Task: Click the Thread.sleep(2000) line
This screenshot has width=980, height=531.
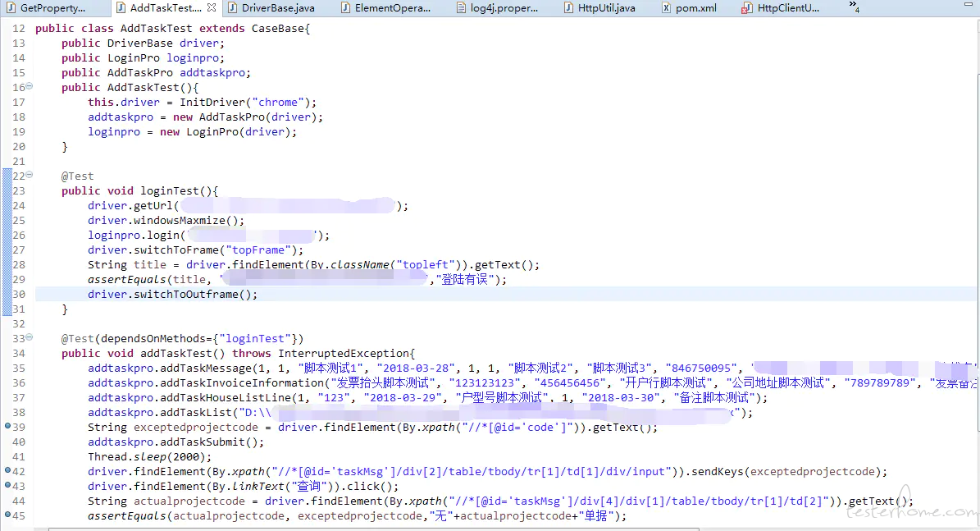Action: click(149, 457)
